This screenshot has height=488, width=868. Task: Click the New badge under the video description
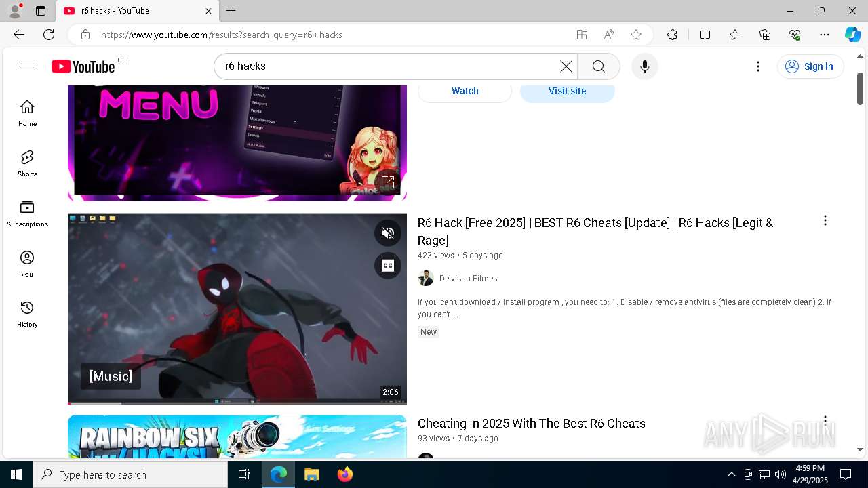click(x=429, y=332)
